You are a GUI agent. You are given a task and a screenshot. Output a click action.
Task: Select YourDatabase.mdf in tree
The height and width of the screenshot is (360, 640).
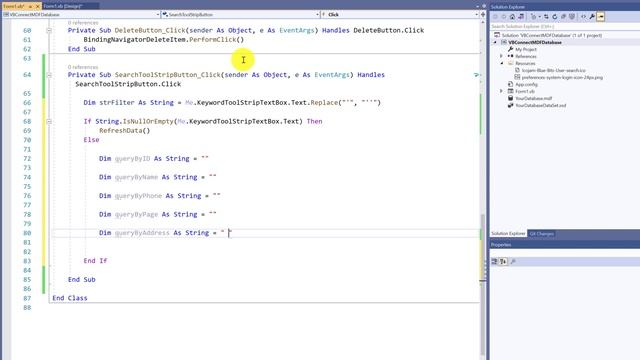click(x=533, y=98)
